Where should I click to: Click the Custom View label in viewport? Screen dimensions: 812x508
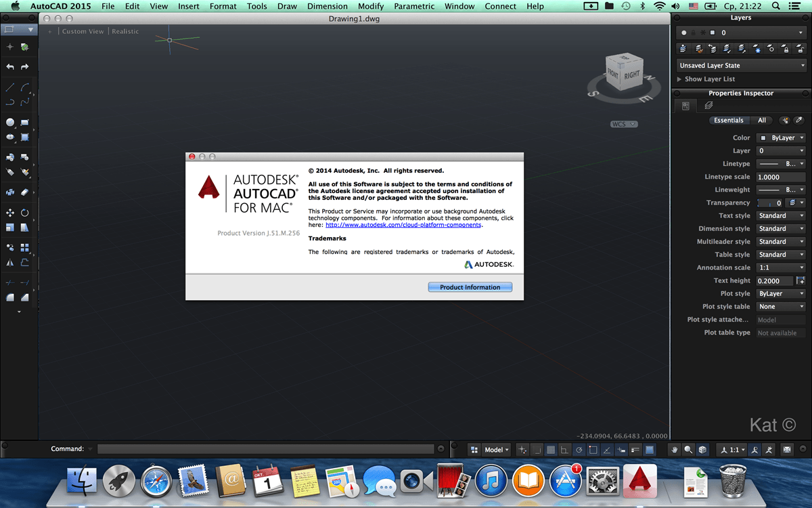(x=83, y=31)
